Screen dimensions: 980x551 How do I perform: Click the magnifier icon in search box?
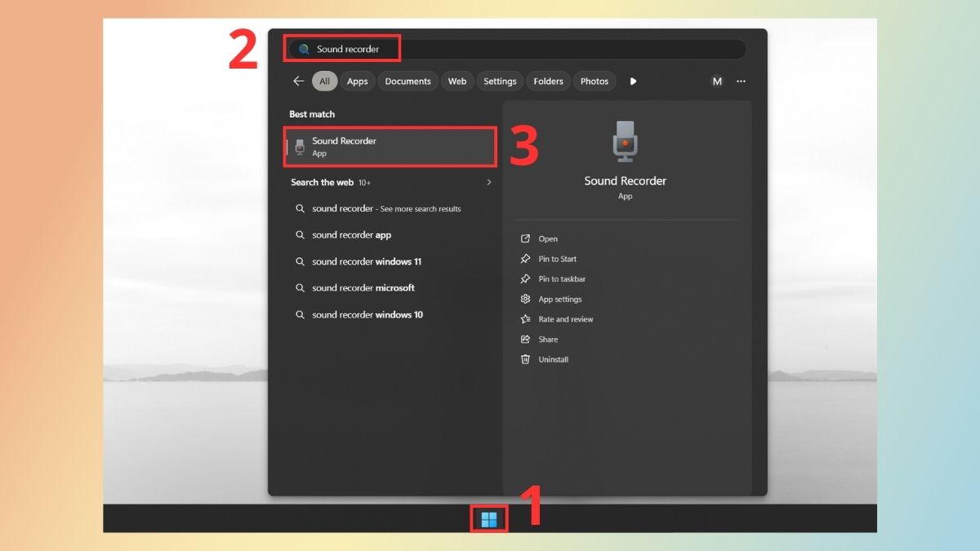(x=304, y=49)
